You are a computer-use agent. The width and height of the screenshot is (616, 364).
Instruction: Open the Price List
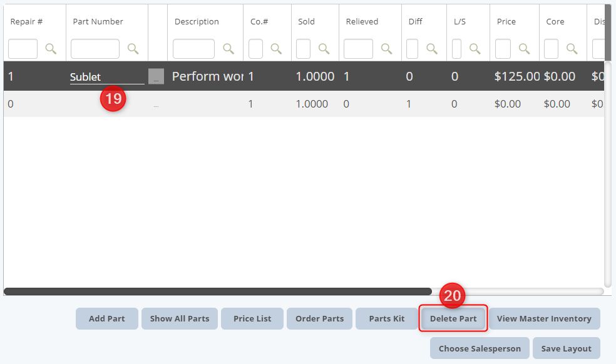252,318
